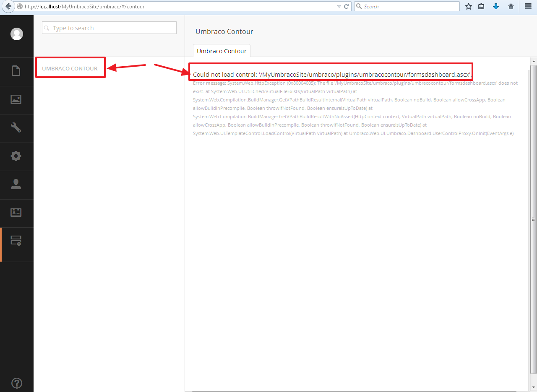Show bookmarks list icon
This screenshot has width=537, height=392.
pos(481,6)
